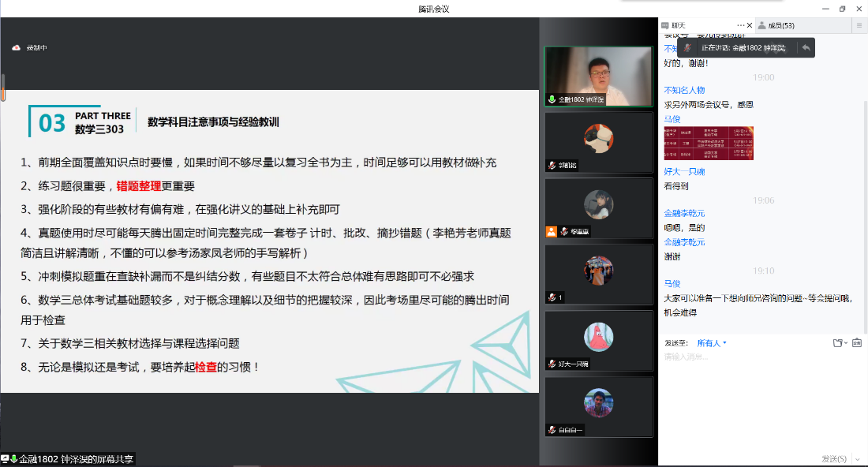Click the muted microphone icon in speaker popup
The image size is (868, 467).
pyautogui.click(x=687, y=47)
